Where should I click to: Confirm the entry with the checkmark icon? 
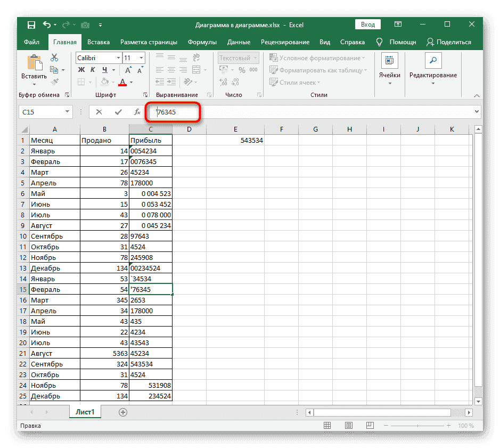click(x=118, y=112)
